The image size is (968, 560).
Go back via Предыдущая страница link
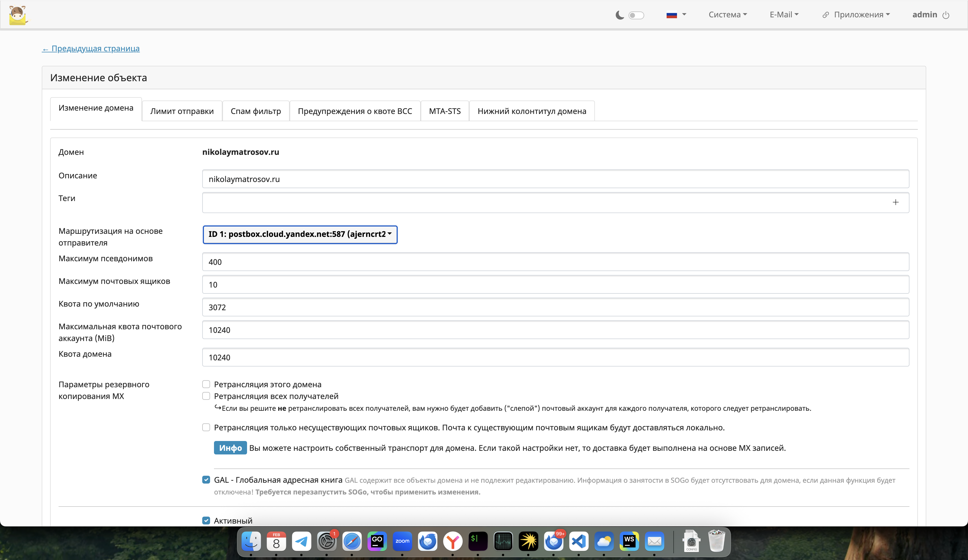click(x=91, y=48)
